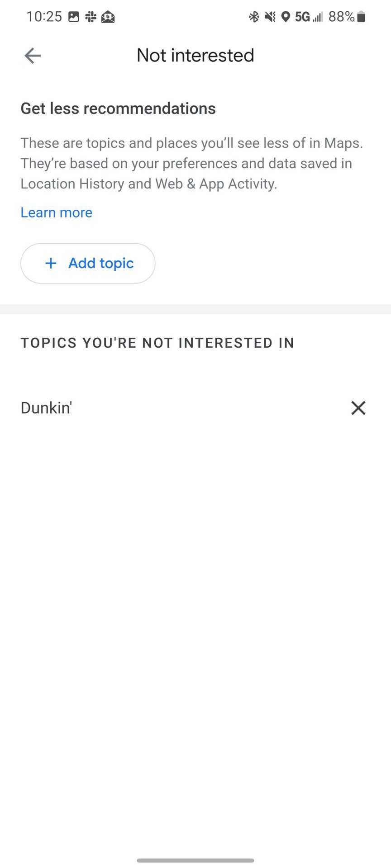Tap the Get less recommendations heading
Viewport: 391px width, 868px height.
pyautogui.click(x=118, y=108)
